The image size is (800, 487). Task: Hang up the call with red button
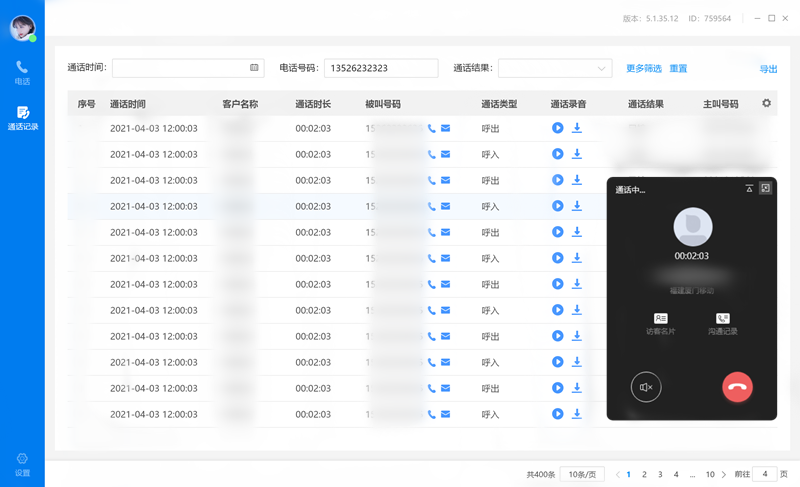tap(737, 387)
